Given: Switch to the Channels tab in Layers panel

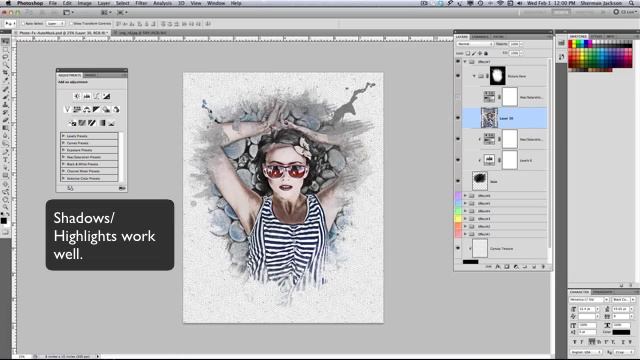Looking at the screenshot, I should 480,37.
